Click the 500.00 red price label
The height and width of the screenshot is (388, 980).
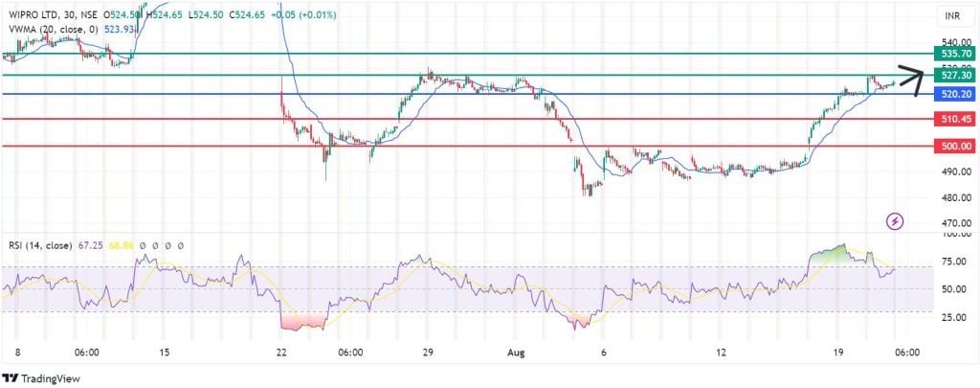954,146
